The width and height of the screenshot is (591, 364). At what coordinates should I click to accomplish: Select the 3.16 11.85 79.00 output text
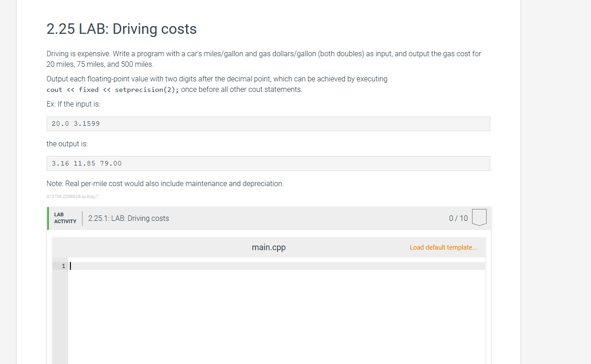[x=86, y=163]
